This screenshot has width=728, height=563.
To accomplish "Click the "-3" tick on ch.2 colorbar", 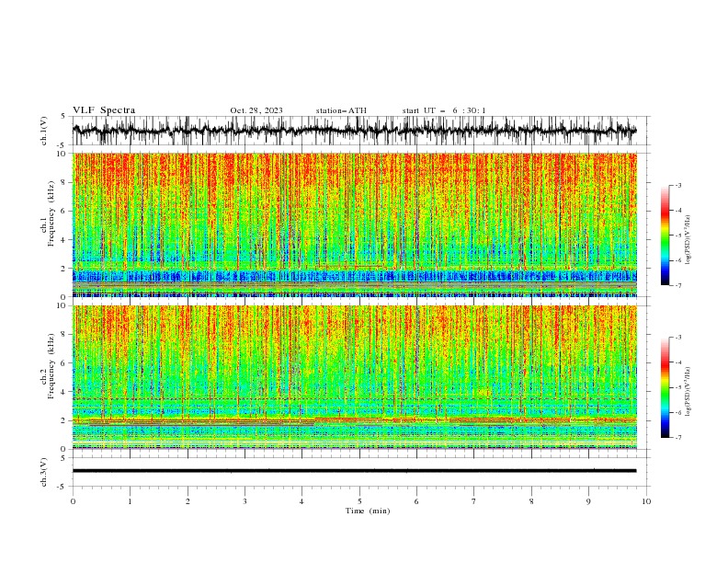I will tap(678, 338).
